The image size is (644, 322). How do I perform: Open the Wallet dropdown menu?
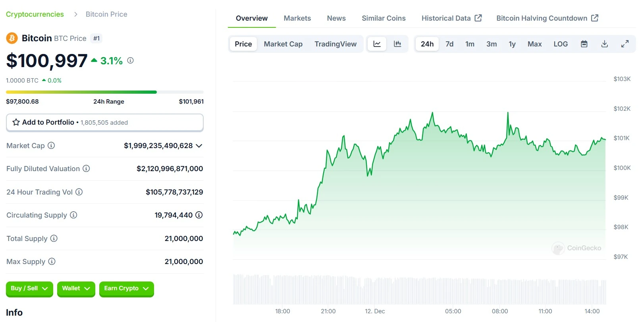76,289
